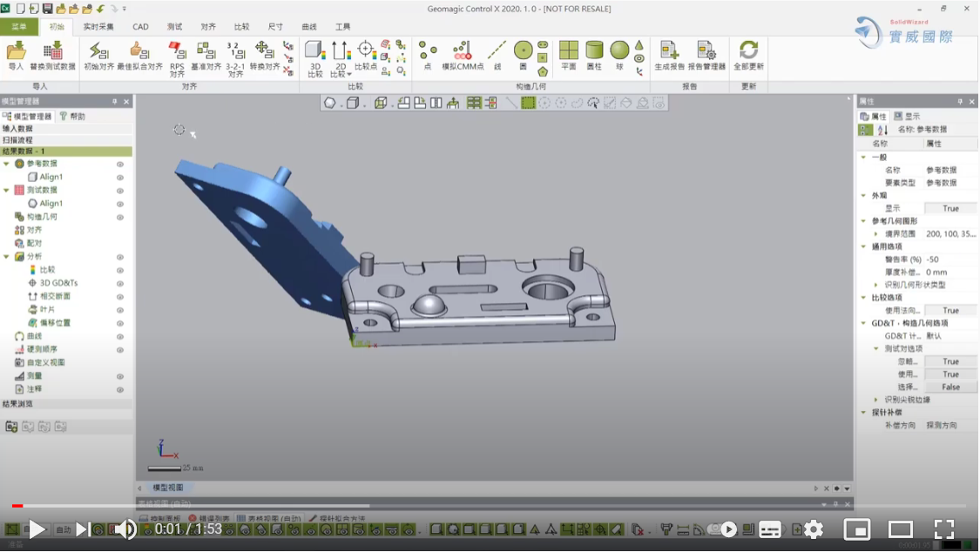980x552 pixels.
Task: Open the 工具 ribbon tab
Action: pos(342,27)
